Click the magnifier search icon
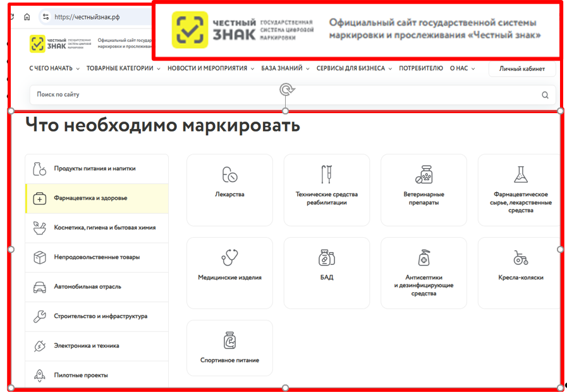567x392 pixels. (545, 95)
